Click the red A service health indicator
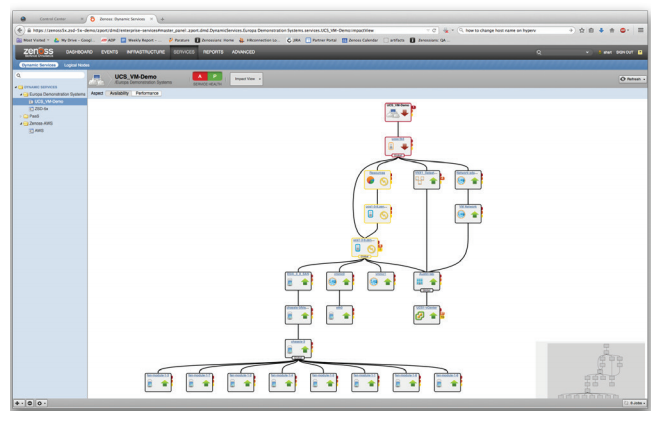 [x=201, y=77]
